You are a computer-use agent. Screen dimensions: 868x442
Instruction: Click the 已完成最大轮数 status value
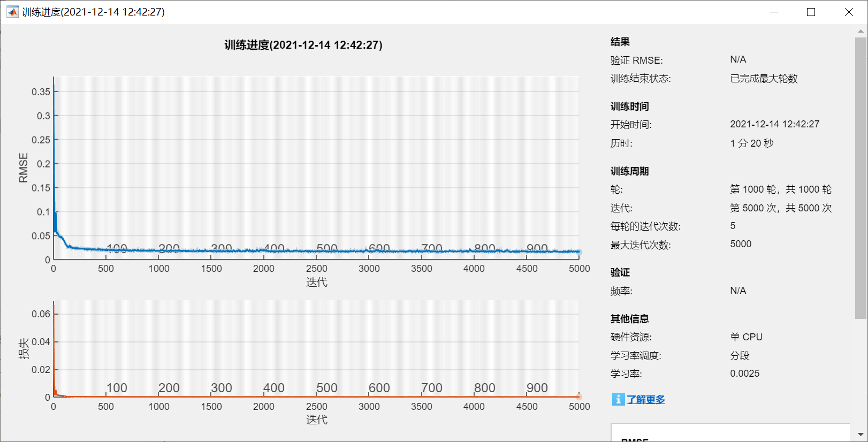(x=764, y=79)
